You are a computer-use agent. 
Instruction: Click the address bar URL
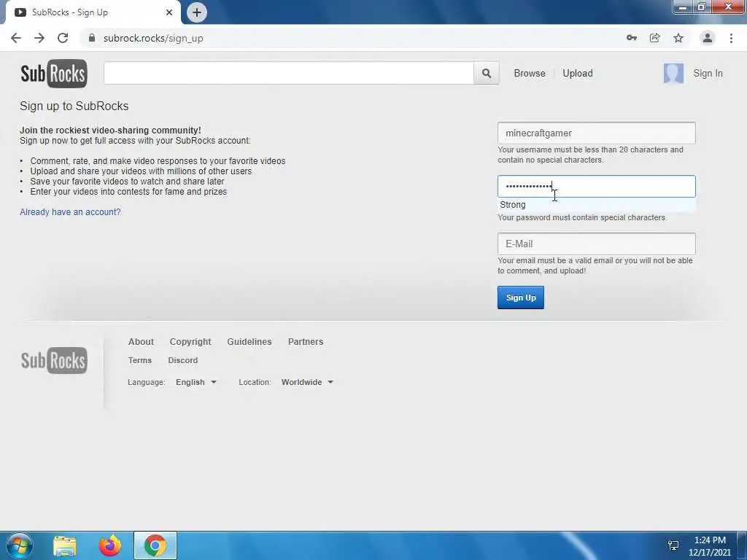coord(153,38)
